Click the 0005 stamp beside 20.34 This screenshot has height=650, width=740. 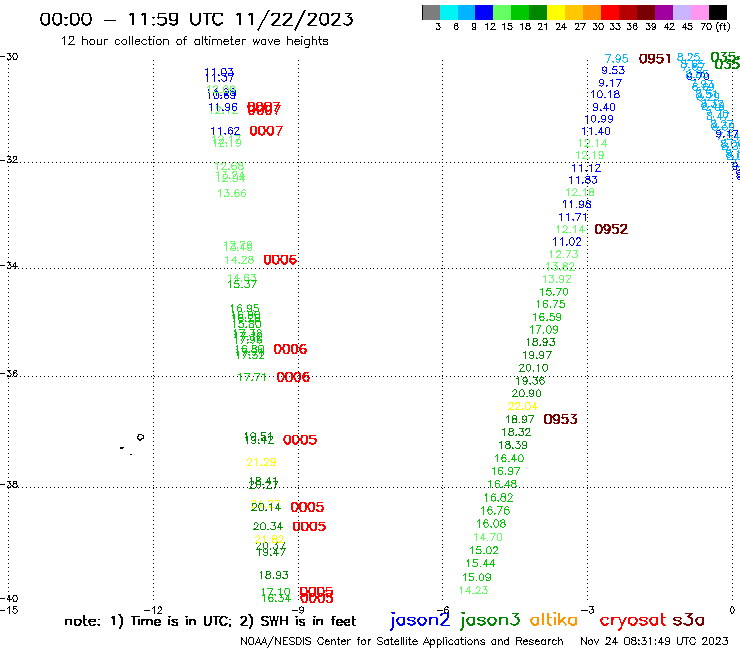(x=309, y=526)
